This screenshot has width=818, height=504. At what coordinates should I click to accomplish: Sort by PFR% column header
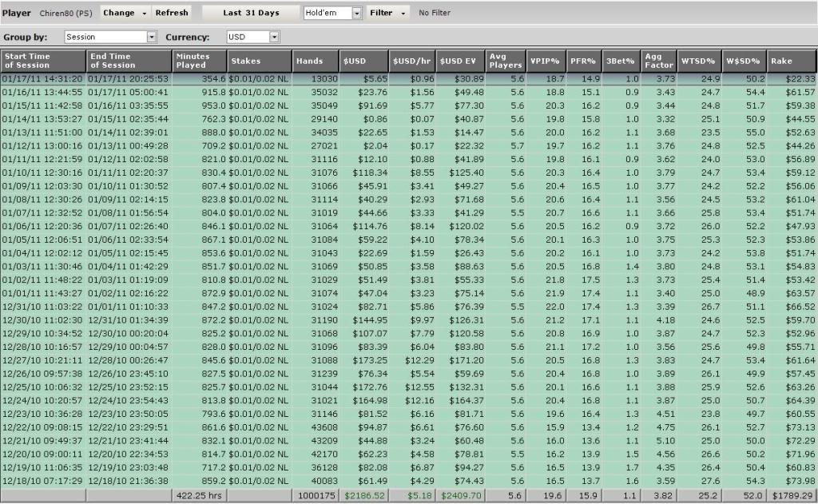(x=584, y=61)
